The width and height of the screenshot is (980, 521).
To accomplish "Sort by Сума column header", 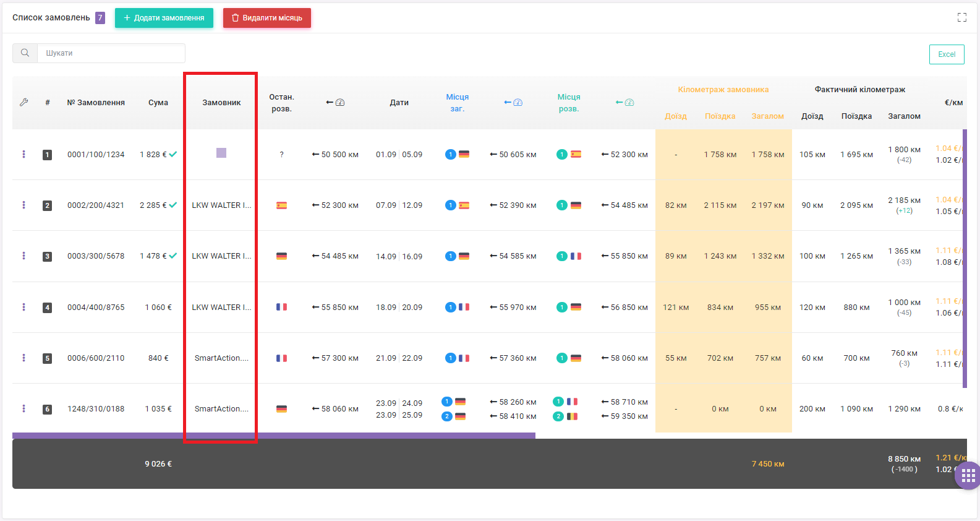I will click(158, 103).
